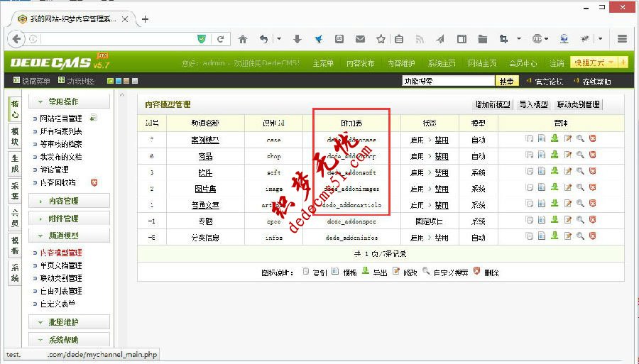Click the red icon beside 内容回收站
This screenshot has width=639, height=364.
pos(94,182)
